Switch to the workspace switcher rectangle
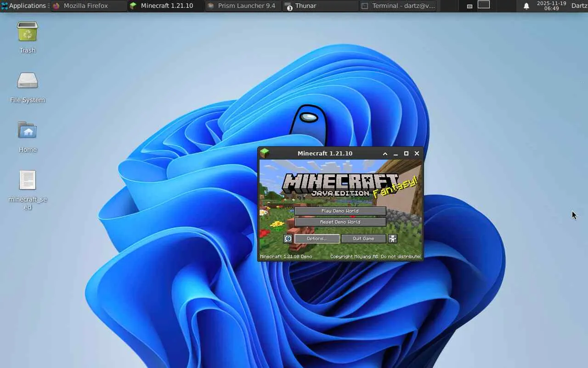The width and height of the screenshot is (588, 368). click(484, 5)
